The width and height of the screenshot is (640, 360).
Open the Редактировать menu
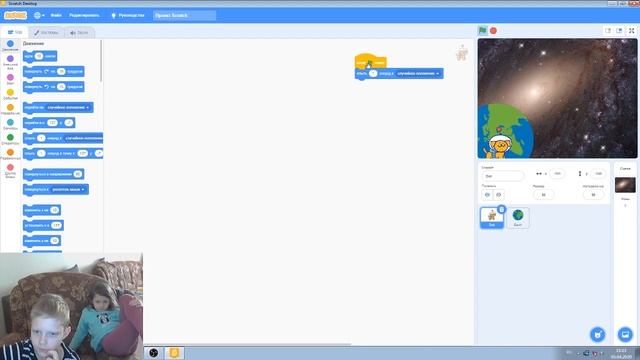point(84,16)
